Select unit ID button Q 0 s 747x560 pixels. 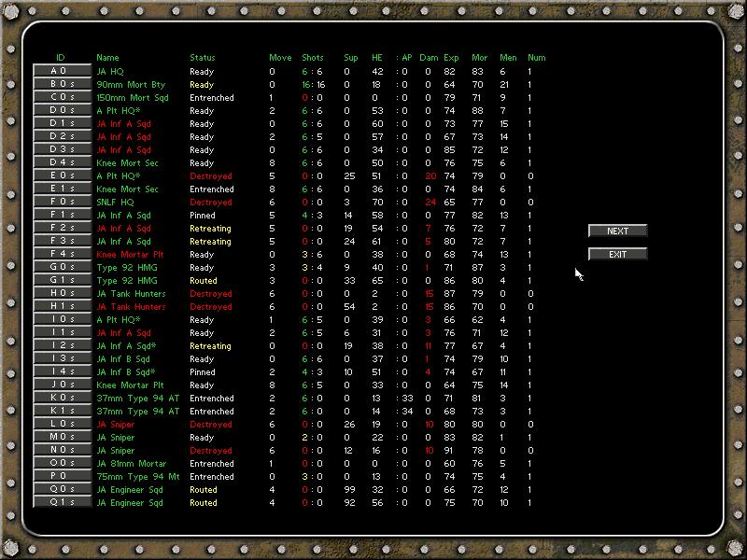[x=62, y=489]
